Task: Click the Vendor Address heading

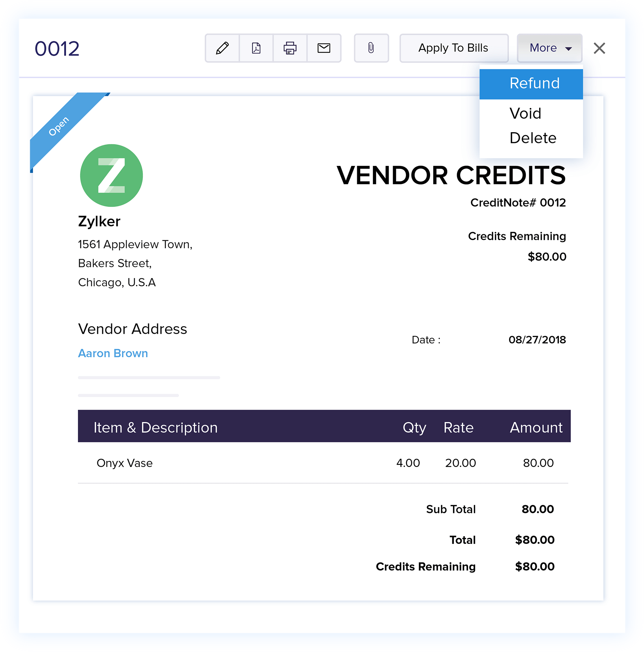Action: click(132, 329)
